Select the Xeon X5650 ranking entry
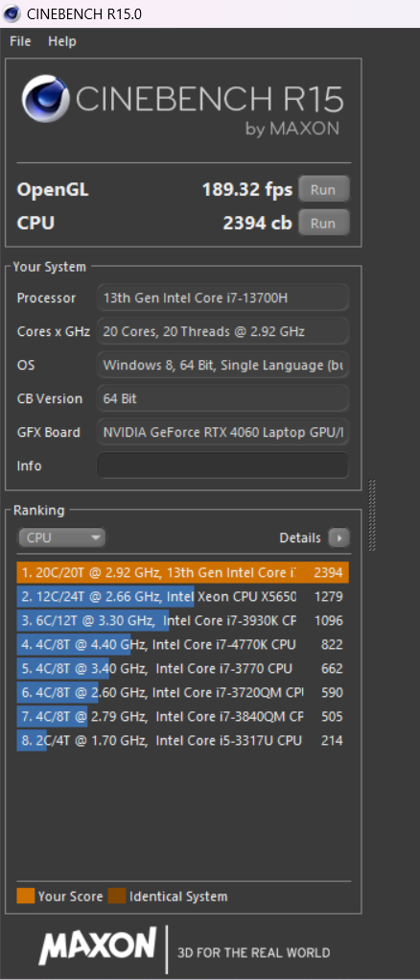 coord(182,597)
